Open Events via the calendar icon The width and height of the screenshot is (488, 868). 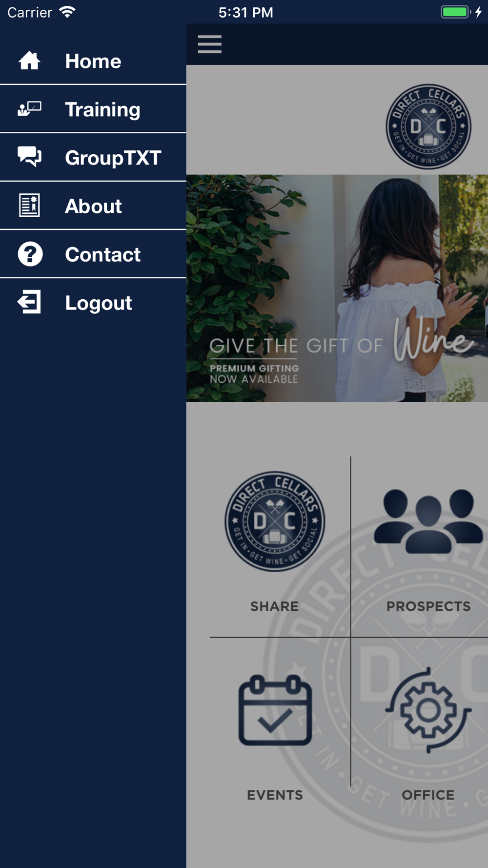pyautogui.click(x=275, y=710)
